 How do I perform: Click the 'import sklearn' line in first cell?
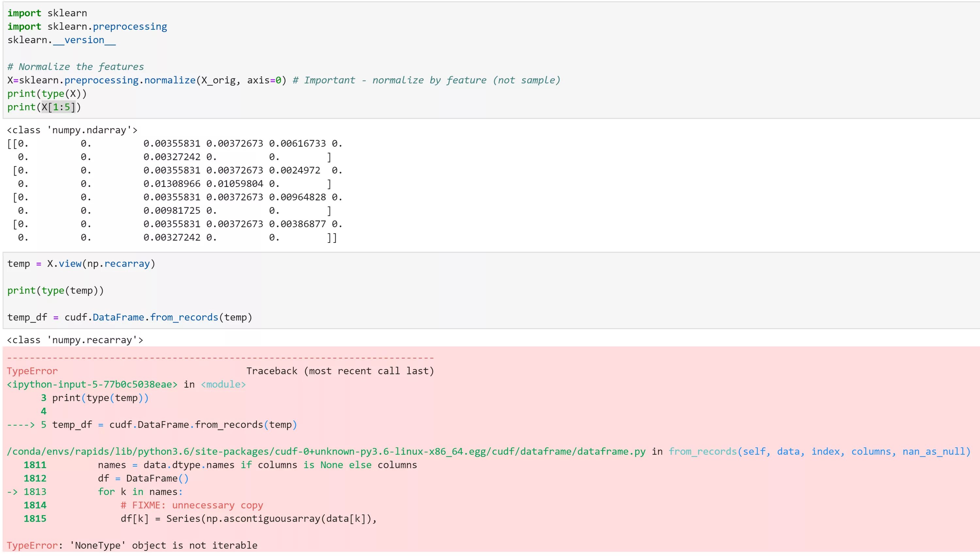coord(47,13)
